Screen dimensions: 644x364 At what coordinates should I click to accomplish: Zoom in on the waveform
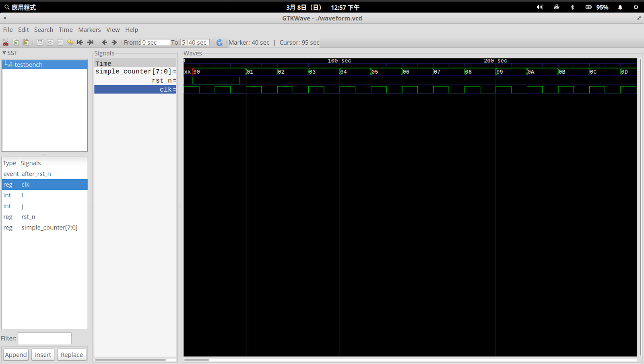point(50,42)
